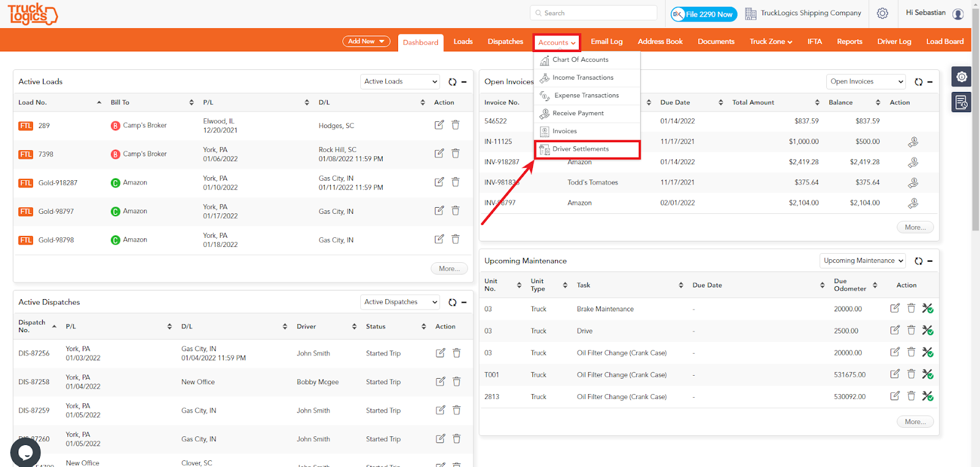Receive payment for the $2,104.00 Amazon invoice
This screenshot has height=467, width=980.
tap(913, 203)
